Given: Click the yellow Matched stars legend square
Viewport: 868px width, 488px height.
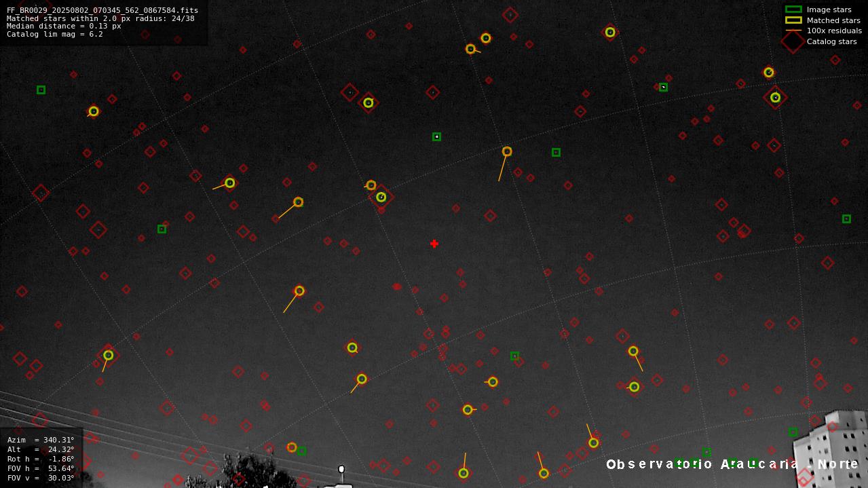Looking at the screenshot, I should tap(793, 20).
